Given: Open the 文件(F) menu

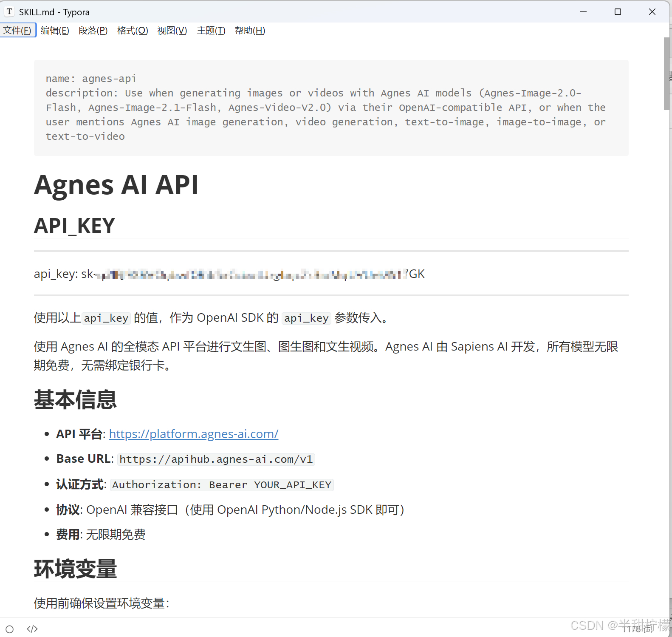Looking at the screenshot, I should [x=18, y=31].
